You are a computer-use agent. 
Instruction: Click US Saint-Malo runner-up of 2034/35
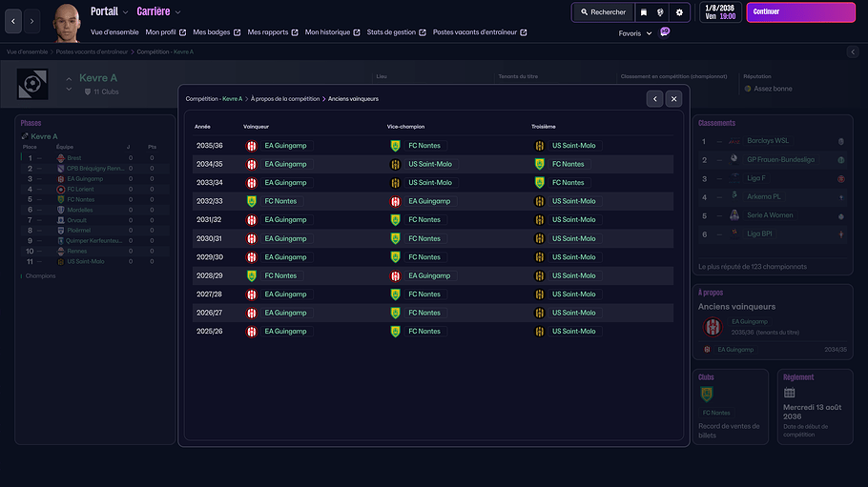429,164
